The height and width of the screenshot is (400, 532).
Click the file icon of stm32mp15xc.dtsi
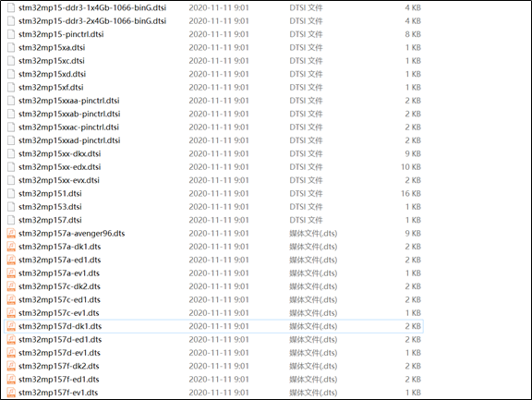click(11, 61)
